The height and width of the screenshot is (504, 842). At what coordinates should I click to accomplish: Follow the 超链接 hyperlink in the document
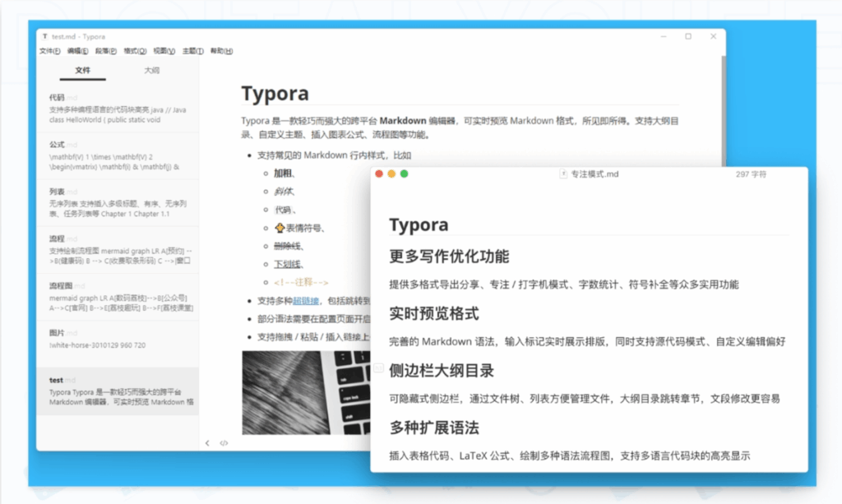pos(306,301)
